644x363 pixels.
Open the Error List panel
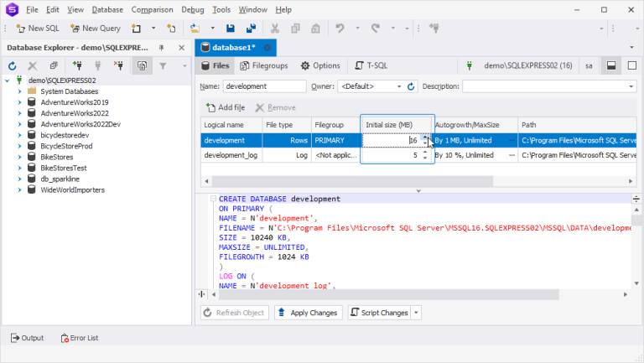click(80, 338)
